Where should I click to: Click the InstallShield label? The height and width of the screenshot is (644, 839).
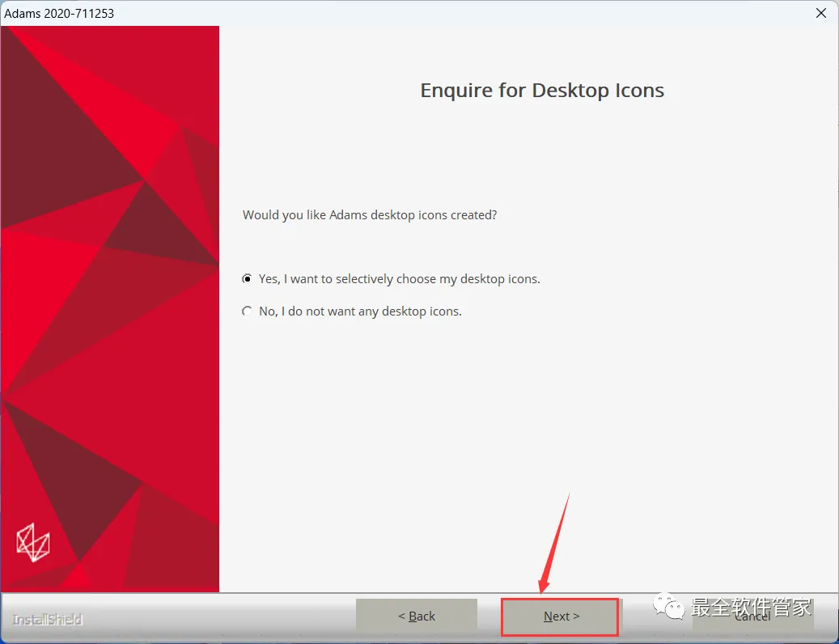coord(47,620)
